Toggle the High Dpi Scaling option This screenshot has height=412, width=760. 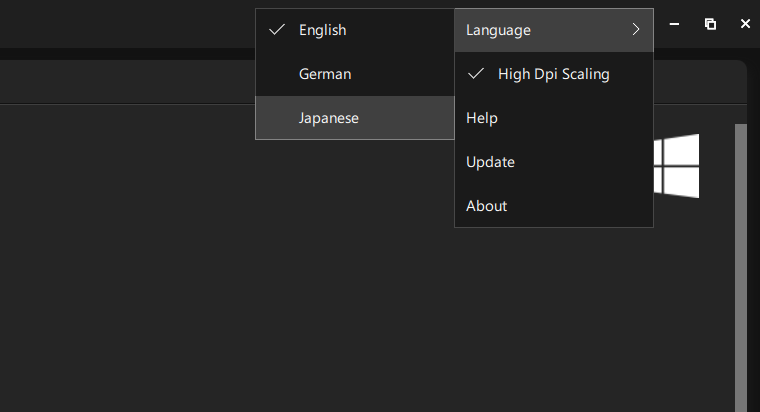pyautogui.click(x=554, y=74)
